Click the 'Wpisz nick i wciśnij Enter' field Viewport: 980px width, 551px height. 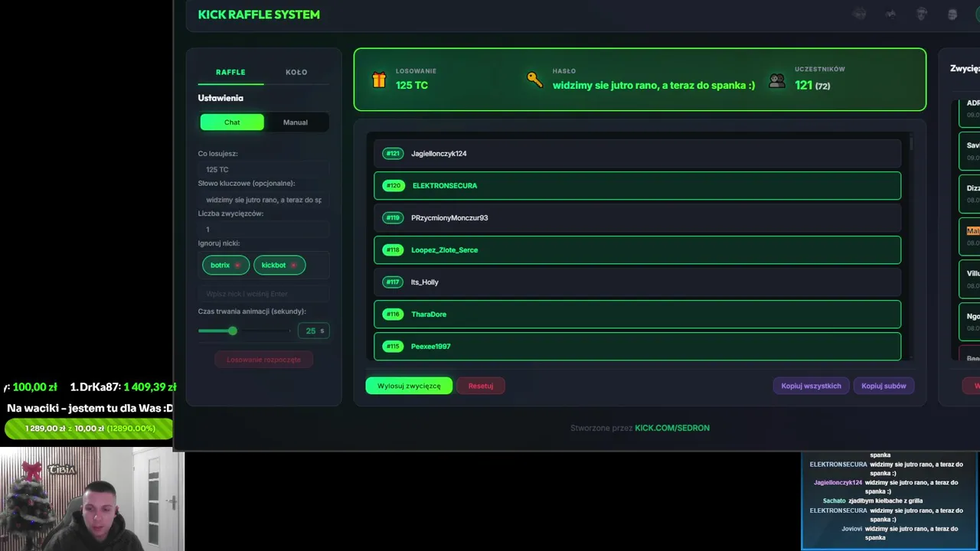pyautogui.click(x=263, y=294)
